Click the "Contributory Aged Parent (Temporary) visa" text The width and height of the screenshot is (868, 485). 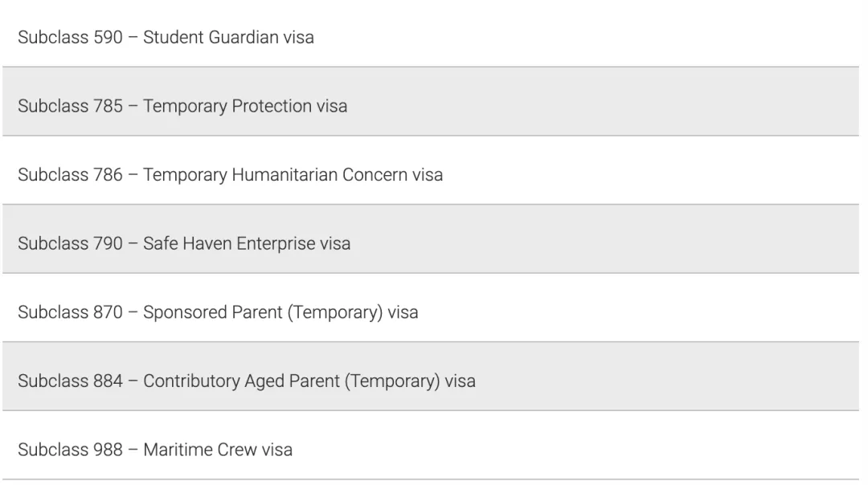tap(309, 381)
